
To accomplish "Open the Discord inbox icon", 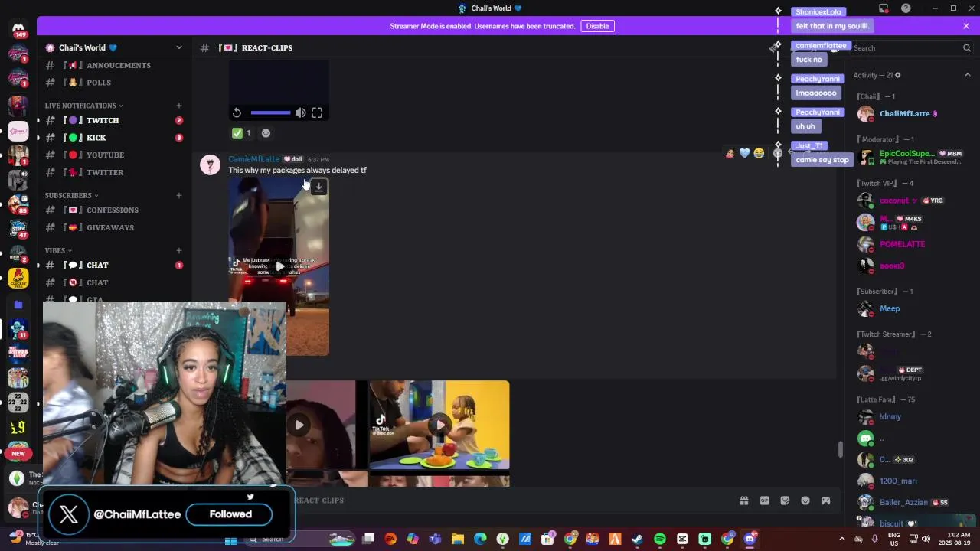I will tap(884, 8).
